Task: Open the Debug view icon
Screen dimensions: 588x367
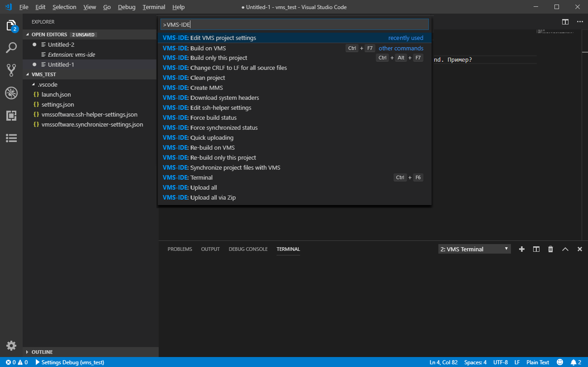Action: tap(11, 93)
